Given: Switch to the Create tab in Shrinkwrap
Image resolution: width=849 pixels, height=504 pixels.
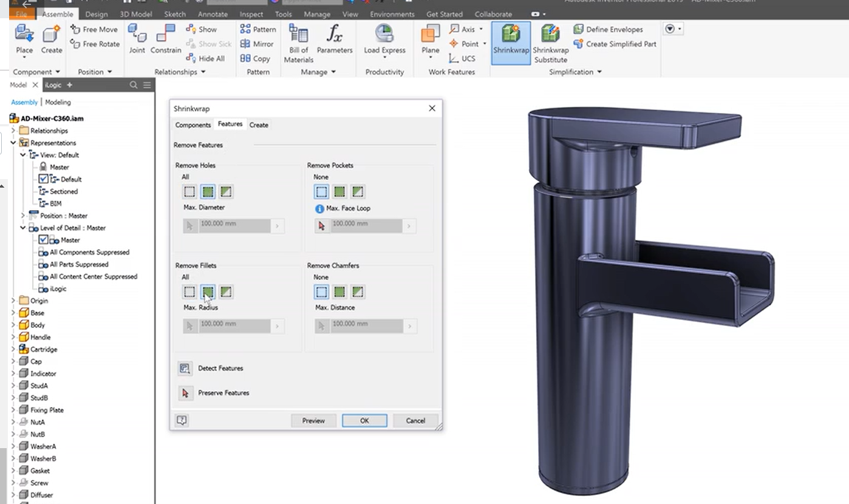Looking at the screenshot, I should tap(259, 125).
